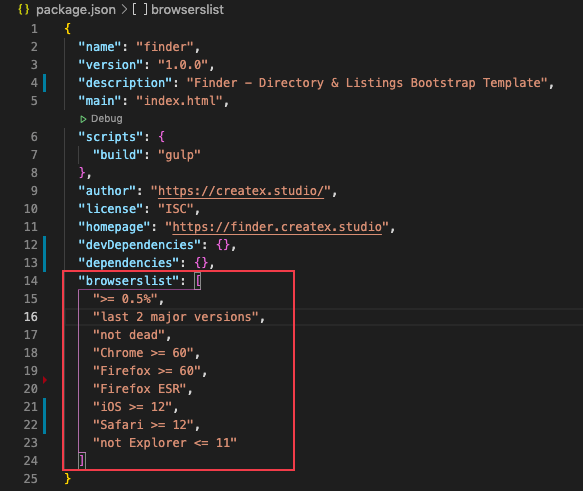Click the red breakpoint marker in the gutter
The width and height of the screenshot is (583, 491).
pyautogui.click(x=45, y=380)
